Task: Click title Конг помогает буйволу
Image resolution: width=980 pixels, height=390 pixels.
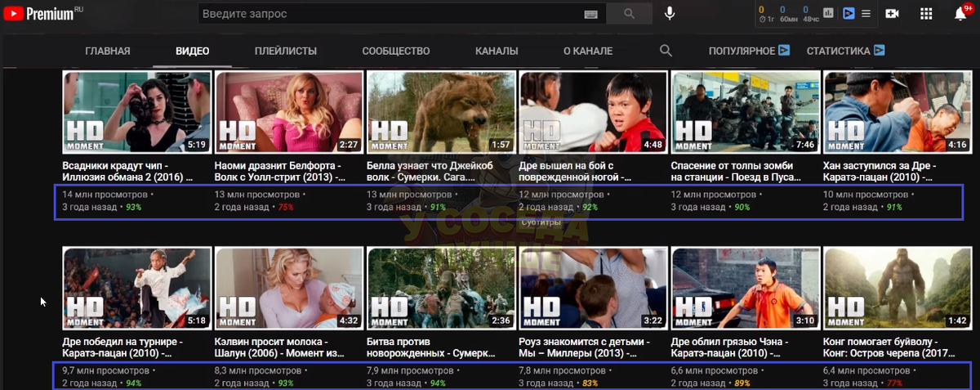Action: [x=889, y=347]
